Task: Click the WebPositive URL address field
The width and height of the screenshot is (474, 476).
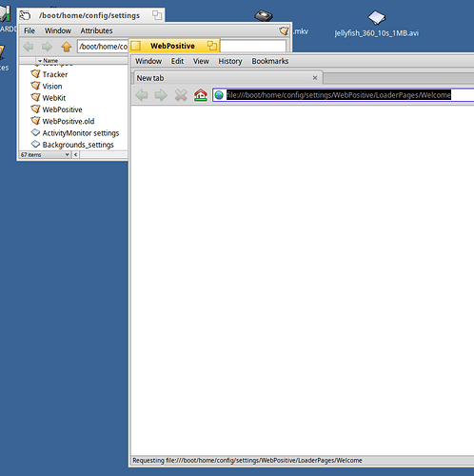Action: click(x=344, y=95)
